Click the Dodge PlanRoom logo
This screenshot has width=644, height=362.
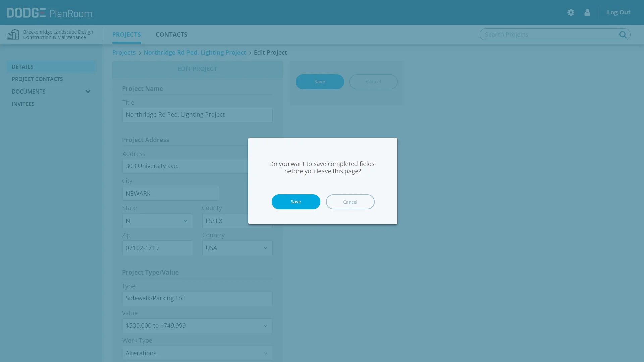tap(49, 13)
